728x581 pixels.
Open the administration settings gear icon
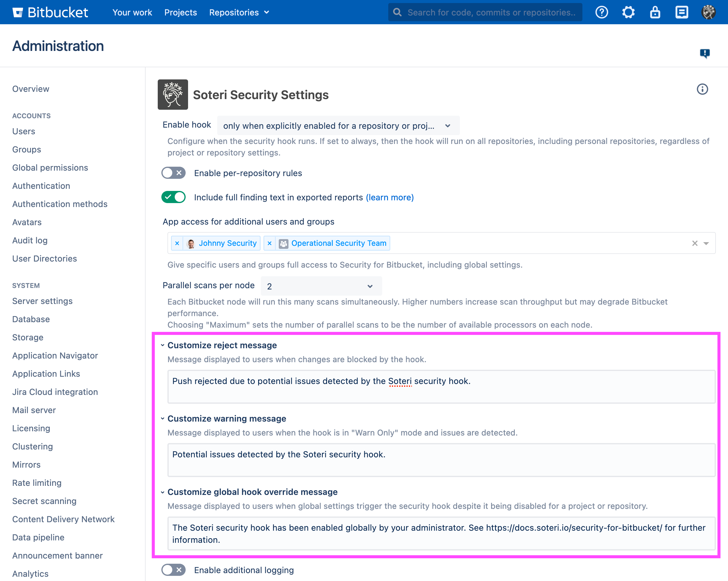click(628, 12)
